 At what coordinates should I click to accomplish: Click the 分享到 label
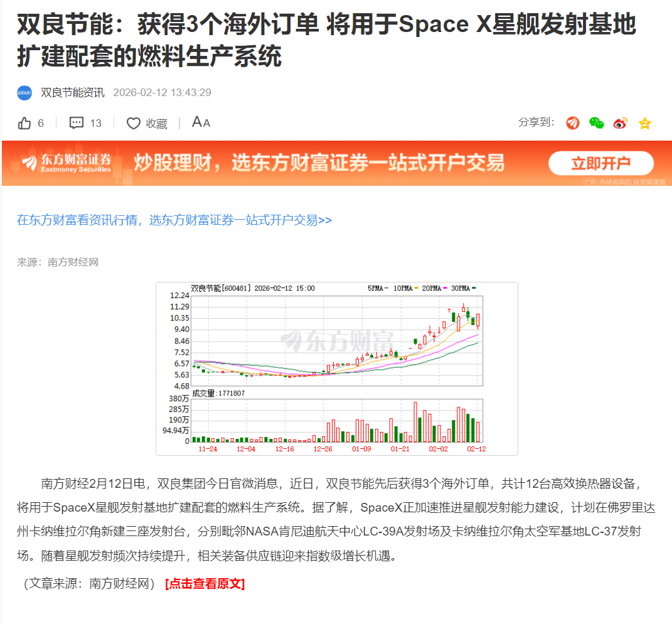pyautogui.click(x=536, y=122)
